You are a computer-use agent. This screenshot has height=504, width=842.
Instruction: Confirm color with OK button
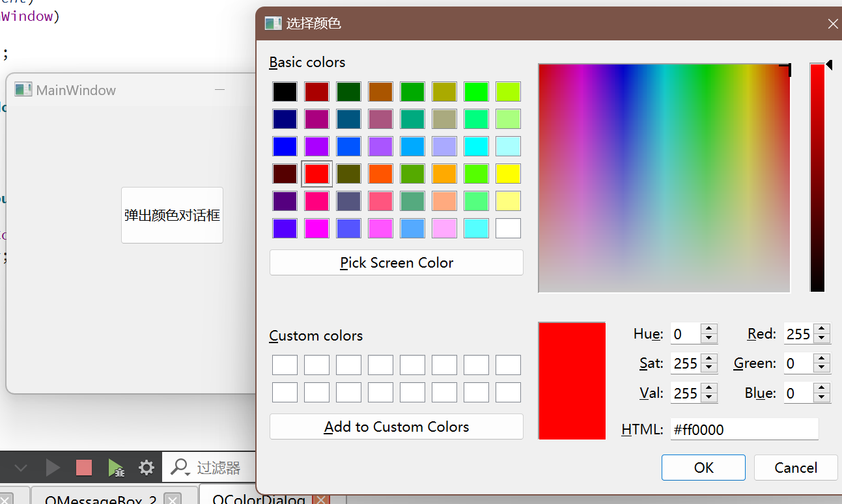[703, 468]
